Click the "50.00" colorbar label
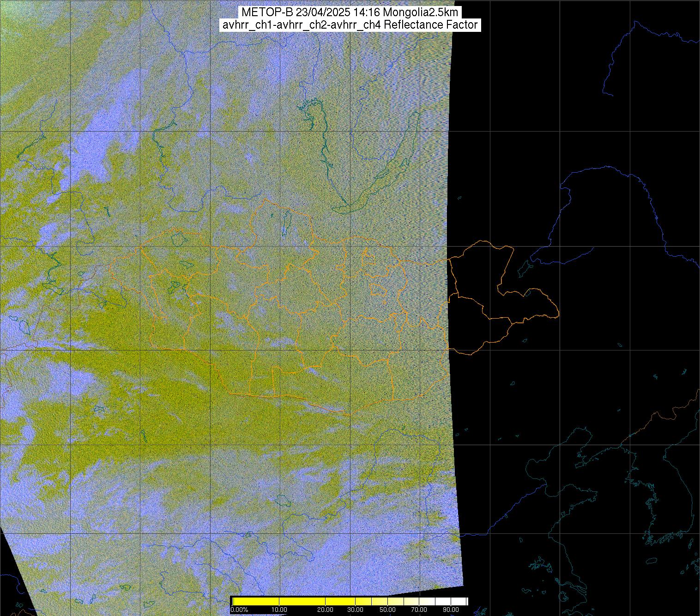Screen dimensions: 700x616 tap(387, 610)
